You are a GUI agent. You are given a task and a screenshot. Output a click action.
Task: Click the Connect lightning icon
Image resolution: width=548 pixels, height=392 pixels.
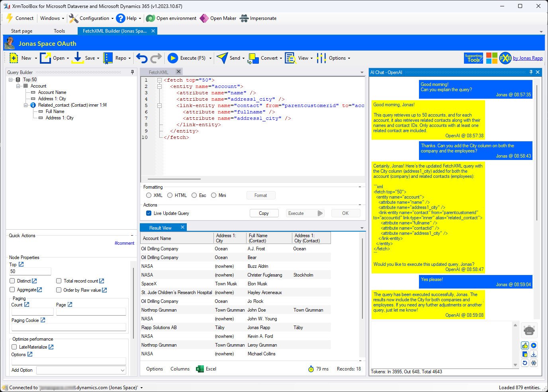[10, 18]
